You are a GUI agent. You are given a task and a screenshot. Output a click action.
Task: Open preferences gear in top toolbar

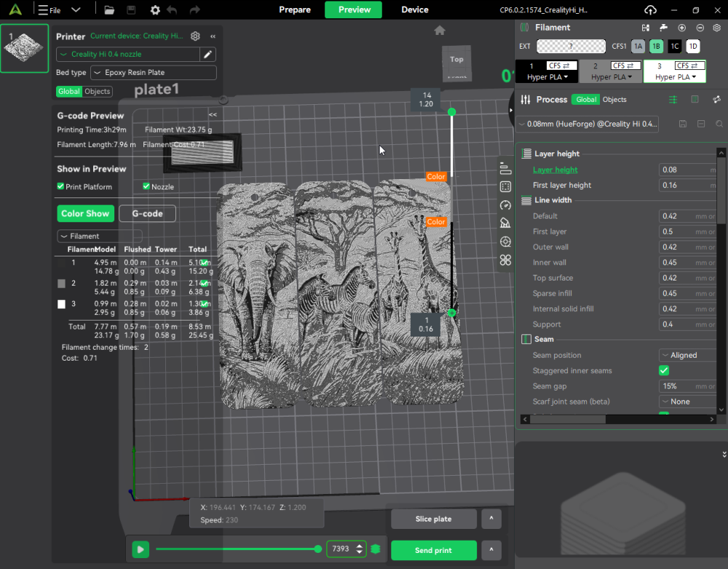tap(155, 9)
